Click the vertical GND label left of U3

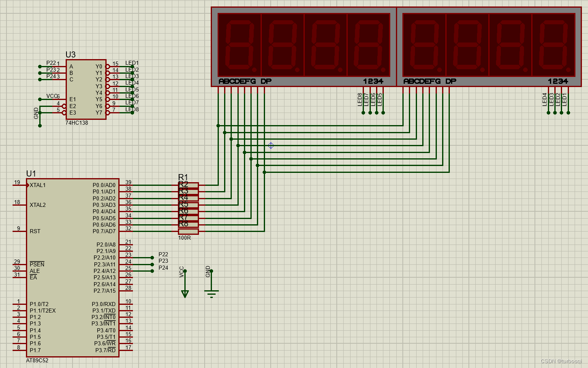click(36, 113)
